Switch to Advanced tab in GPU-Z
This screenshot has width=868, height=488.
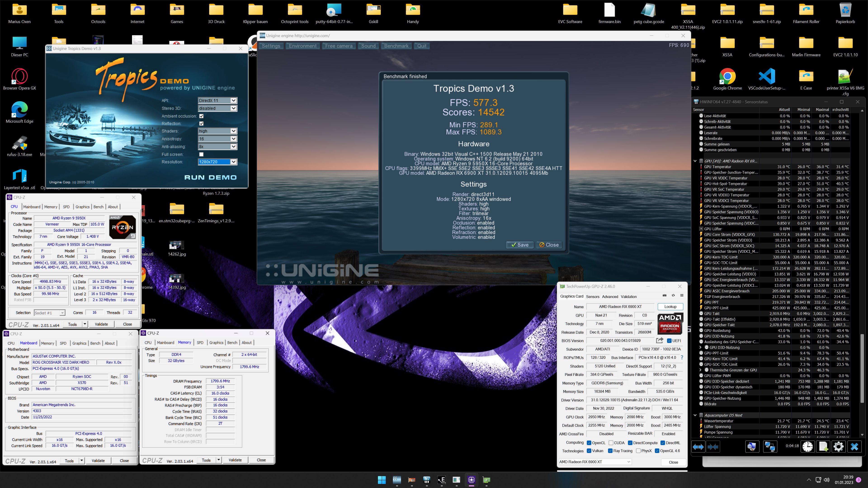click(x=610, y=296)
